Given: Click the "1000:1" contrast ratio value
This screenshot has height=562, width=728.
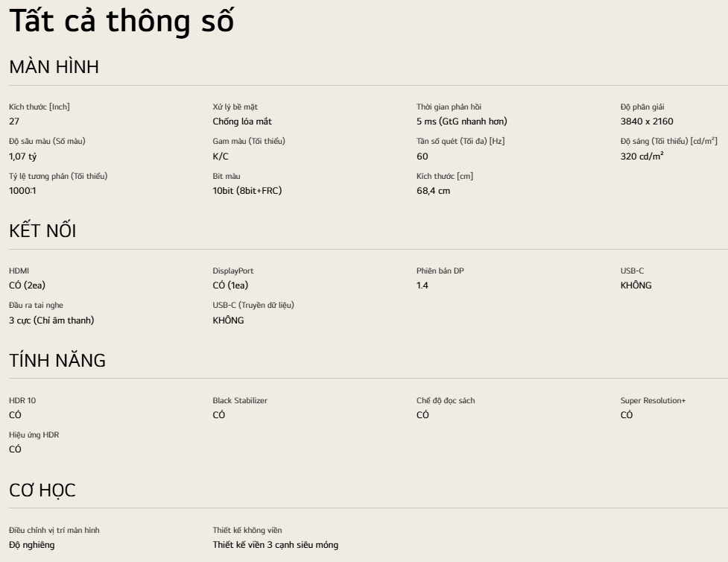Looking at the screenshot, I should click(22, 191).
